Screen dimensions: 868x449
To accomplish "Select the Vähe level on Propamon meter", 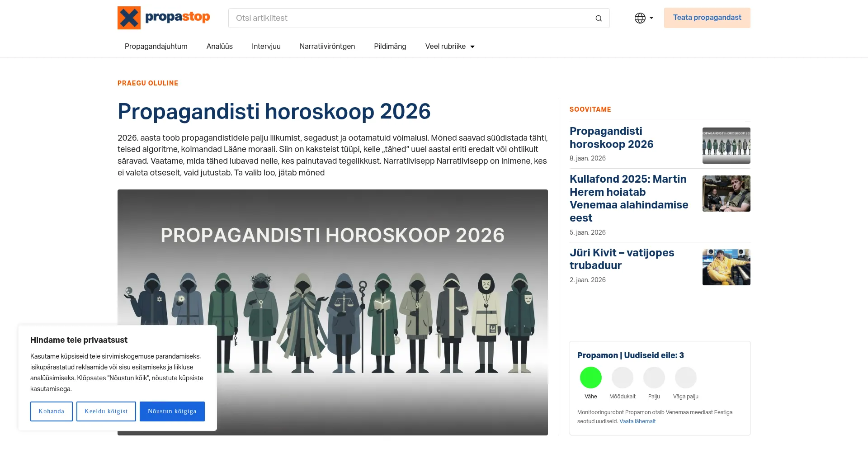I will click(590, 377).
